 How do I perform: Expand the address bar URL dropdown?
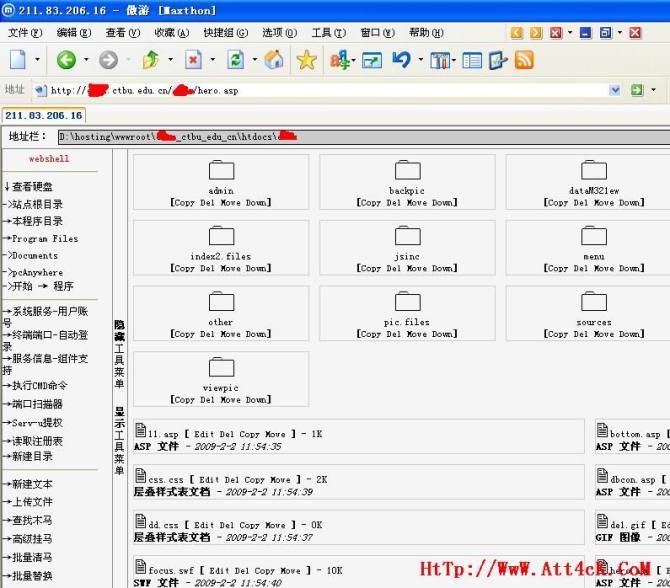(613, 90)
